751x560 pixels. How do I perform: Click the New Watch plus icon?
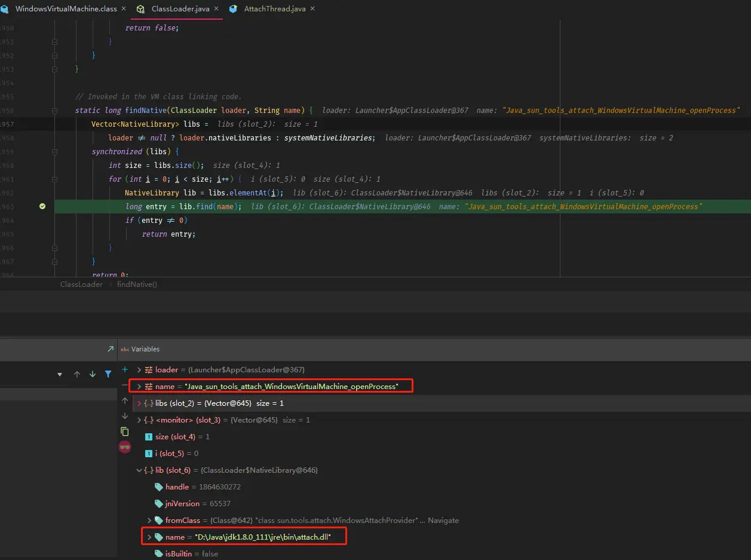[125, 370]
